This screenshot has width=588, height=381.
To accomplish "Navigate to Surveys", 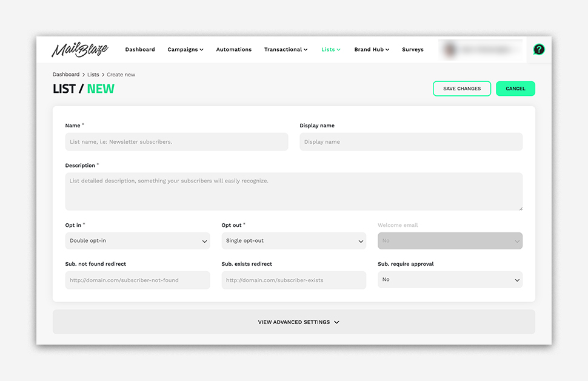I will [412, 50].
